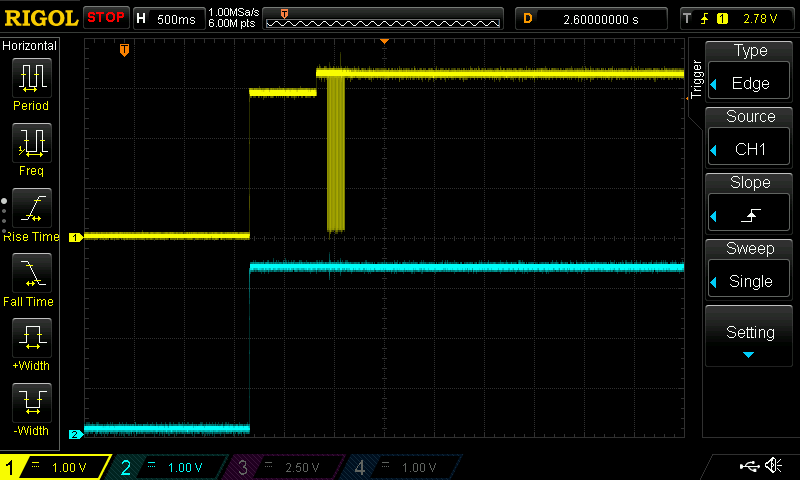Click the channel 2 ground level marker
Viewport: 800px width, 480px height.
pyautogui.click(x=76, y=435)
